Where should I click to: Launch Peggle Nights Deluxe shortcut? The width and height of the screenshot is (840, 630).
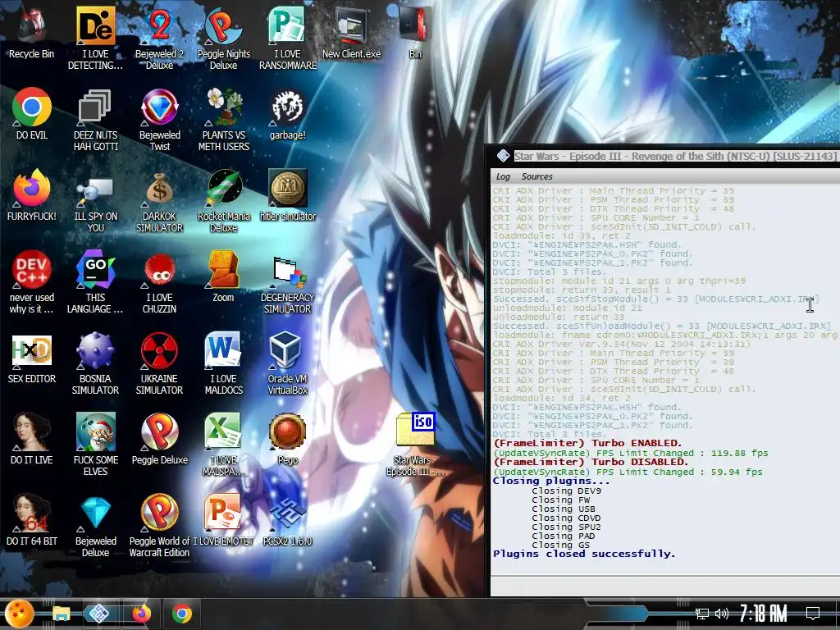point(223,38)
